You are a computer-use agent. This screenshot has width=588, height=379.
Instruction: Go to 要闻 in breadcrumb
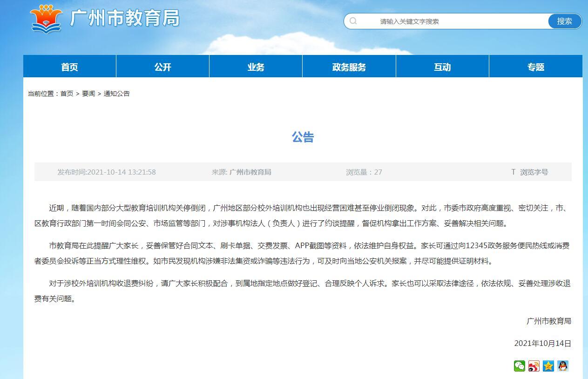[x=88, y=94]
